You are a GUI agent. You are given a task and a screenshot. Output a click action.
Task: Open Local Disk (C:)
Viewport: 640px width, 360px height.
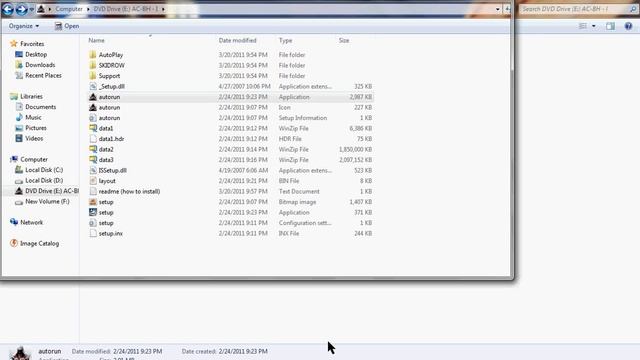click(x=44, y=170)
